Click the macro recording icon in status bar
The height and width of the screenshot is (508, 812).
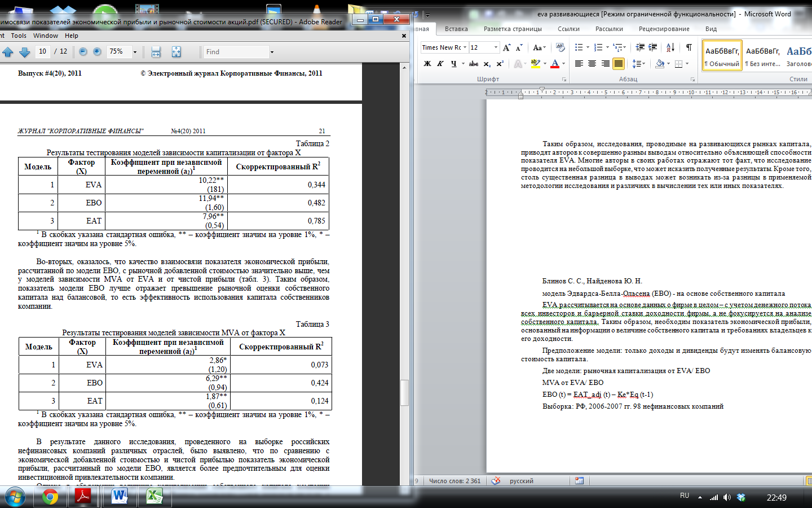point(579,481)
